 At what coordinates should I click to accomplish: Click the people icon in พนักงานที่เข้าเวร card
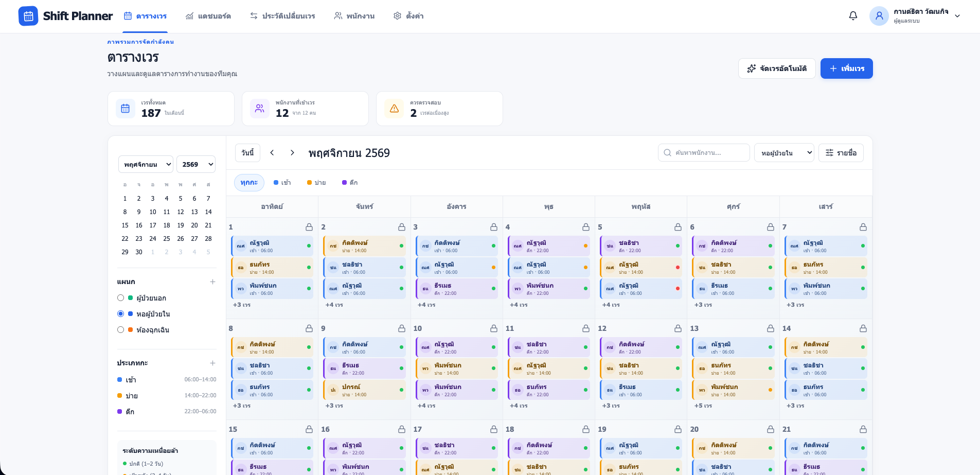[259, 109]
